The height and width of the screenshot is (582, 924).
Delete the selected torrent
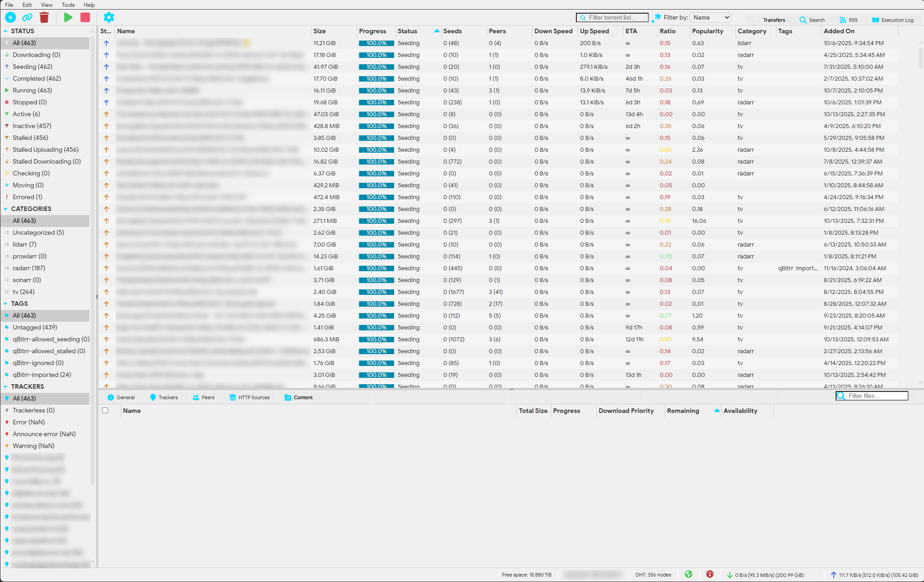pyautogui.click(x=44, y=17)
